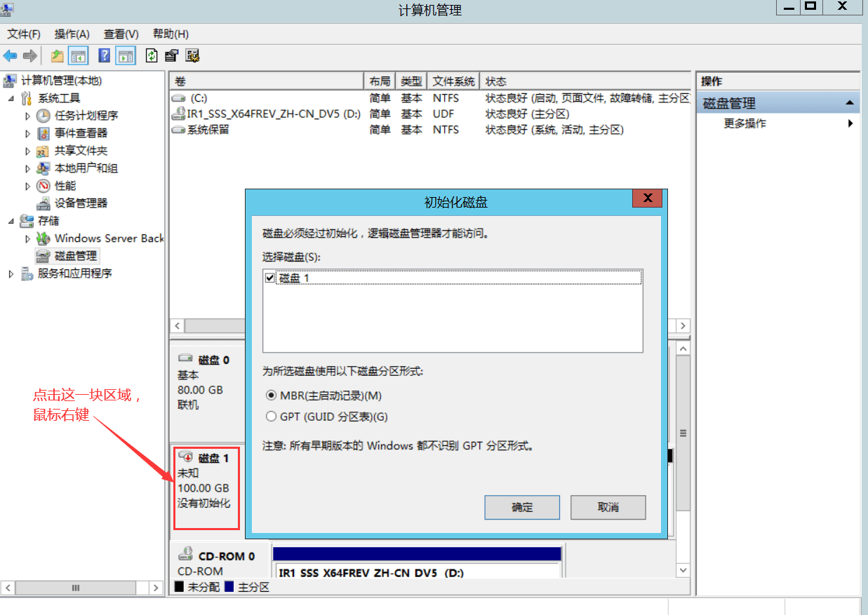Open the 查看(V) menu
868x615 pixels.
(121, 34)
